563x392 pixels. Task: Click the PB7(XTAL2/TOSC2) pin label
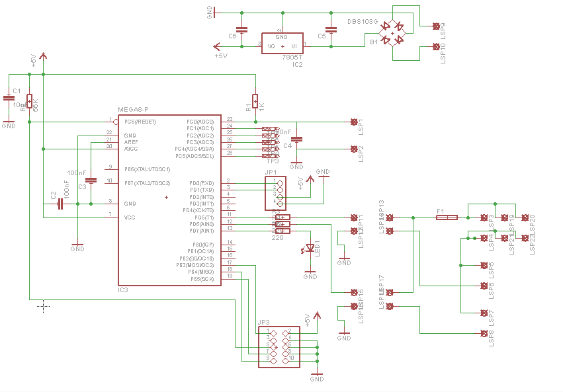click(148, 183)
